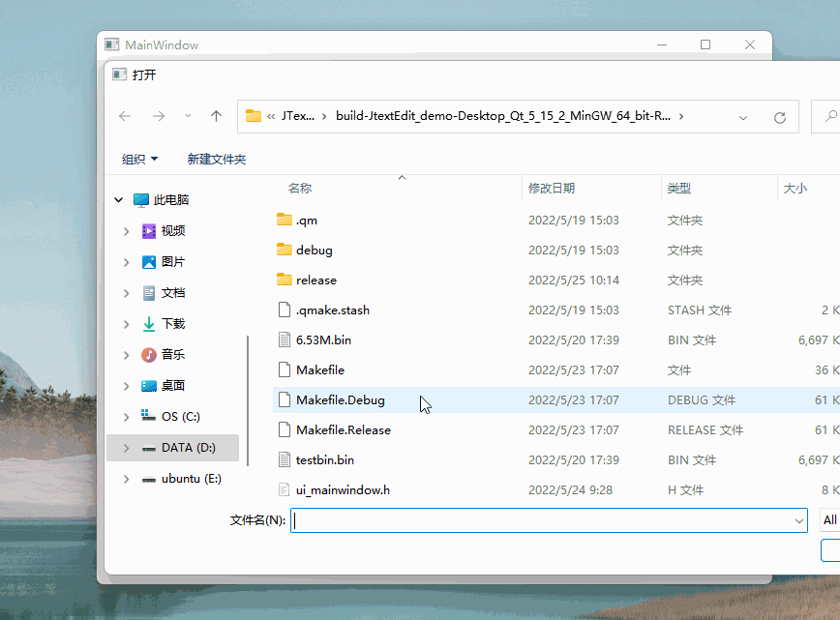Select the Makefile.Debug file icon
Screen dimensions: 840x620
click(285, 399)
